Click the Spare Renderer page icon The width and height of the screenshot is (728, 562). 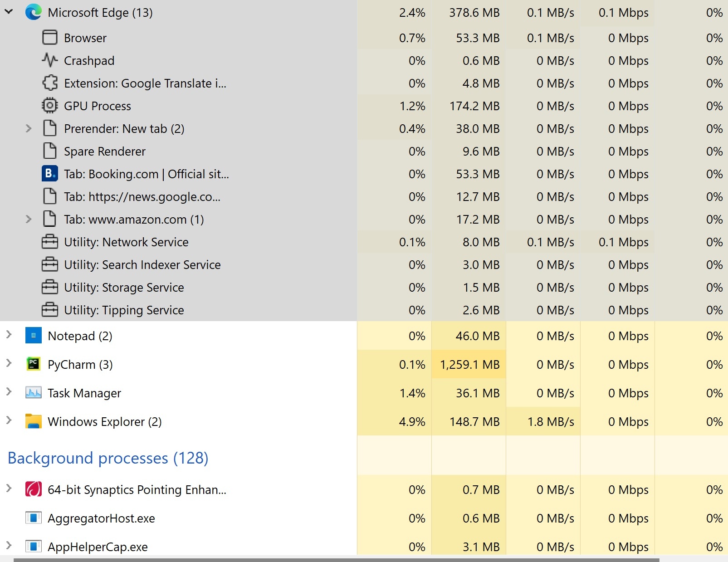click(49, 151)
